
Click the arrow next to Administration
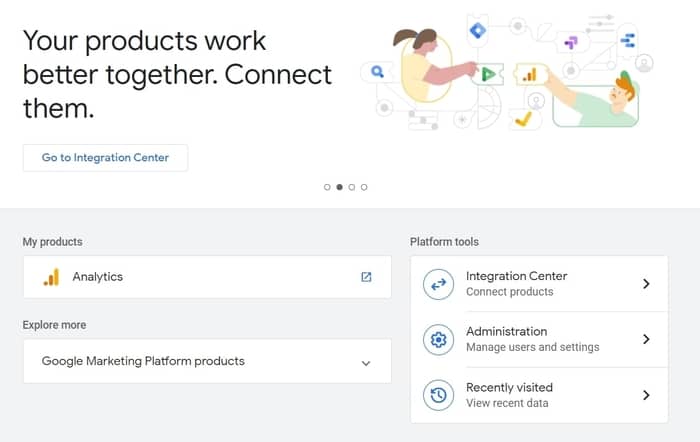tap(646, 339)
